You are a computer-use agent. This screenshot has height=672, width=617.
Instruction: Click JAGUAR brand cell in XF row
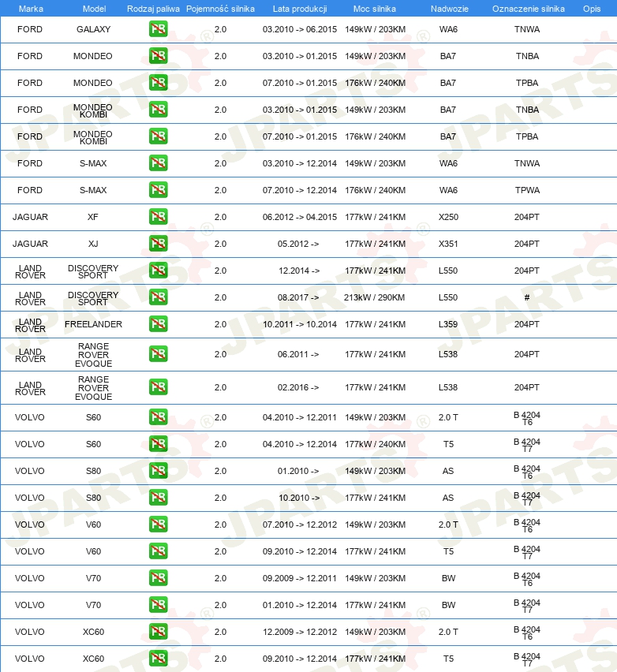30,217
